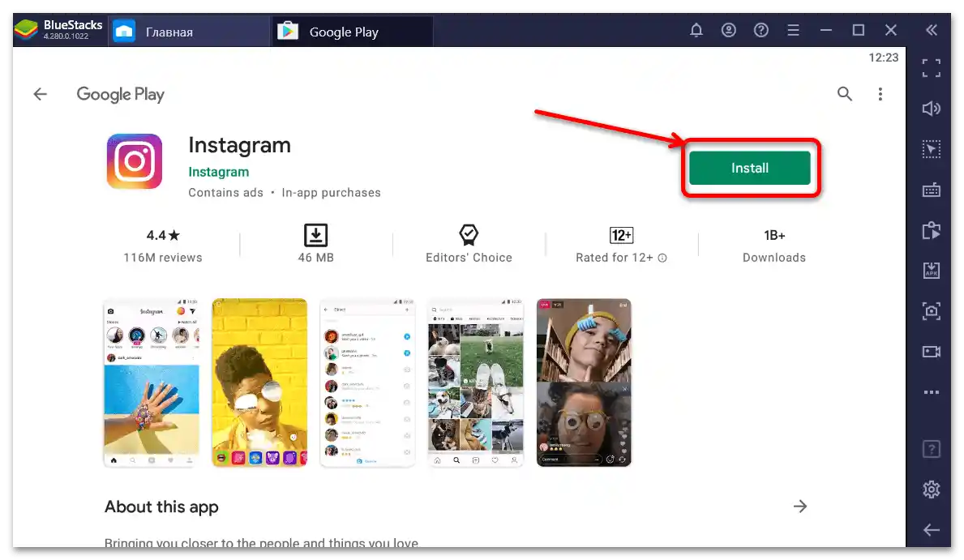Open sidebar help question box

point(932,449)
